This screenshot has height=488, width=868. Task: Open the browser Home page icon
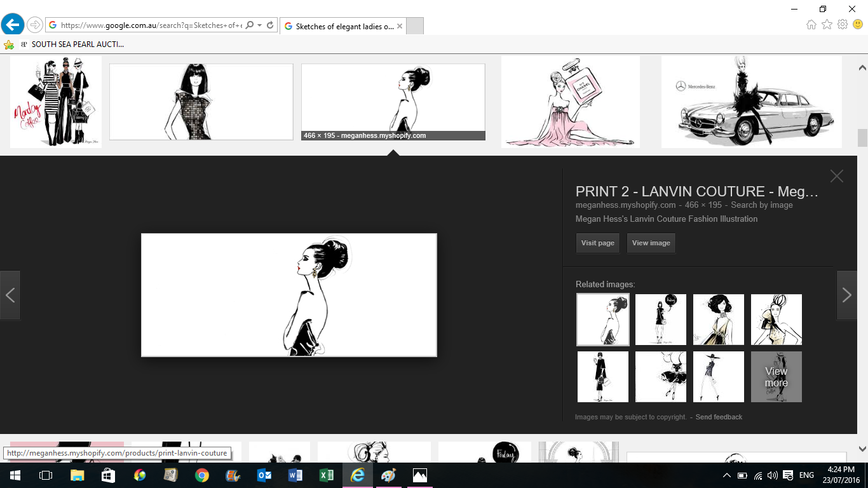(811, 25)
